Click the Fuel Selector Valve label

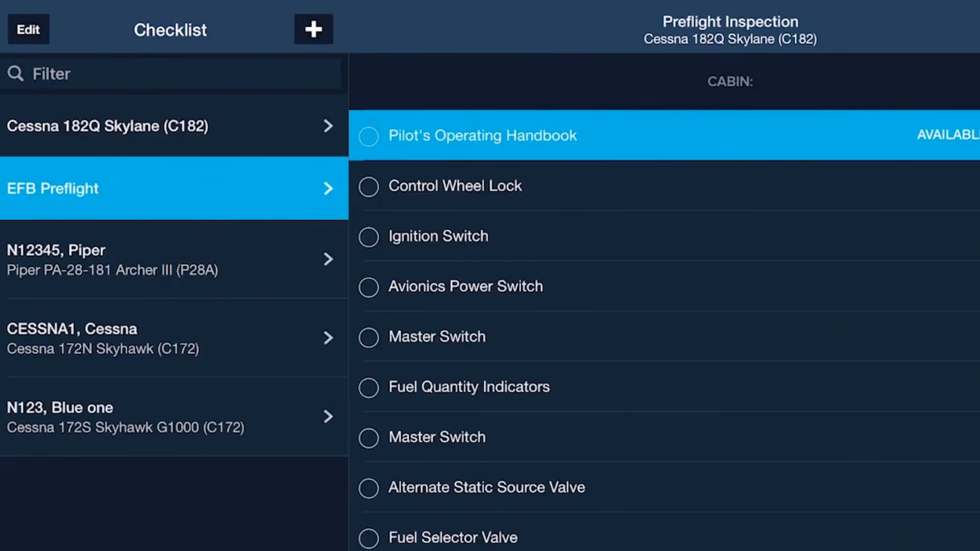pos(453,537)
